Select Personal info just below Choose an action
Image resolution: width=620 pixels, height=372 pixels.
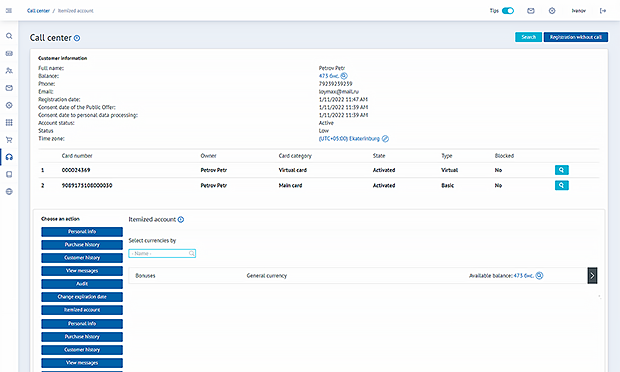tap(82, 232)
